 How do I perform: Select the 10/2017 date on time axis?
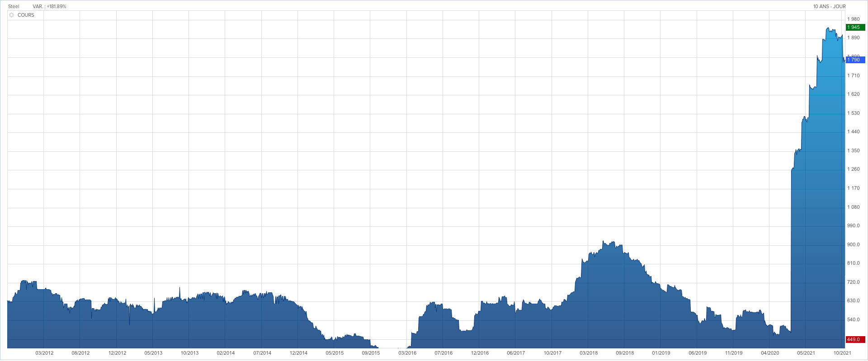coord(552,353)
